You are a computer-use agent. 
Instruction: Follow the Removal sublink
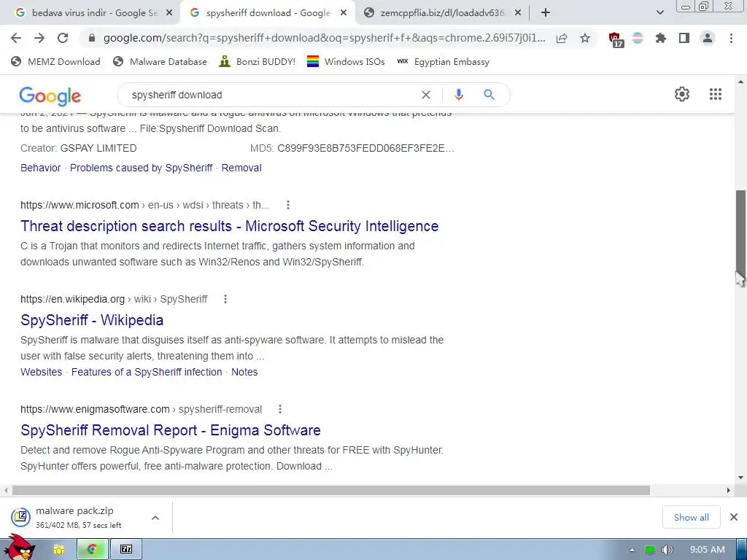pos(241,168)
